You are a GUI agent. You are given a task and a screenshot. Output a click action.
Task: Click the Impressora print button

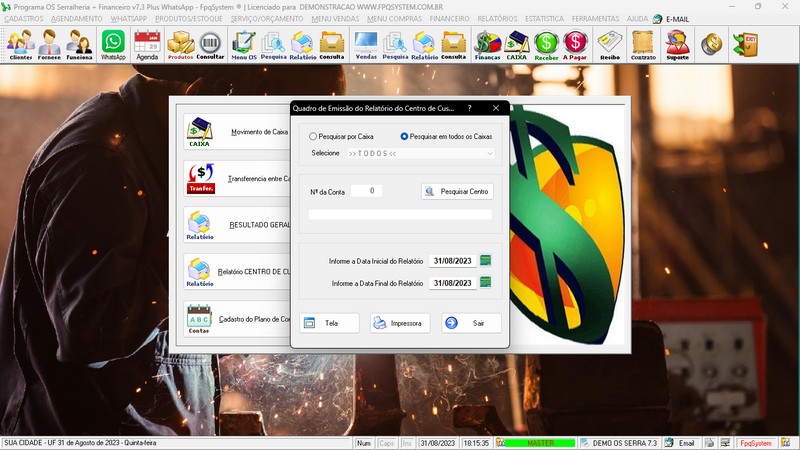pos(400,323)
